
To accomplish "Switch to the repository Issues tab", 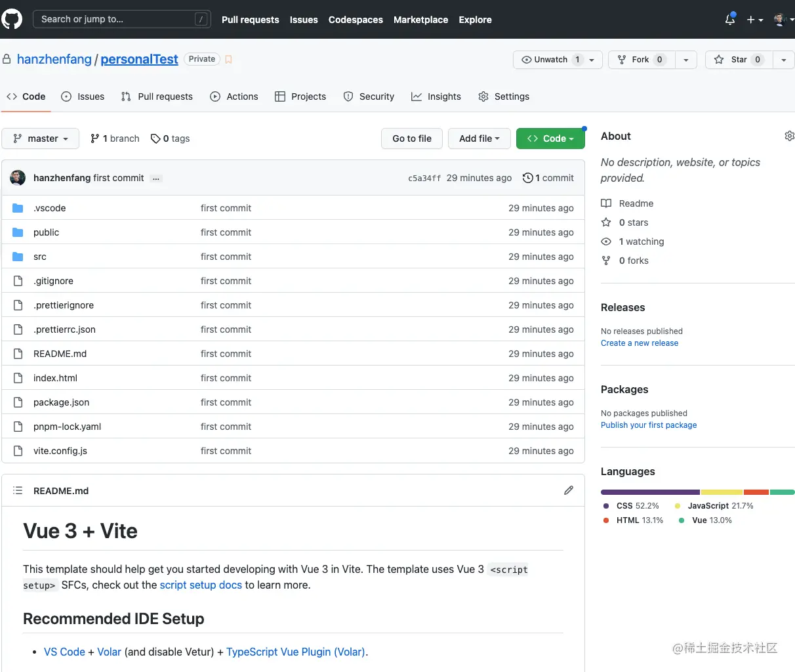I will (83, 96).
